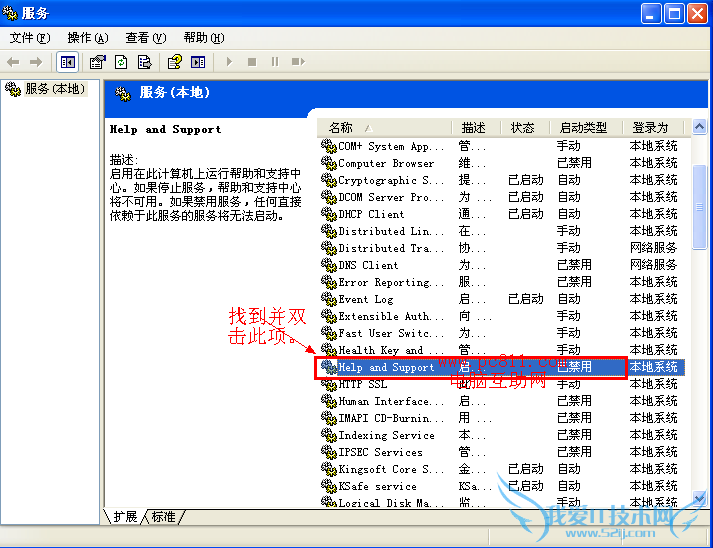Select the Help and Support service
Image resolution: width=713 pixels, height=548 pixels.
pos(386,367)
